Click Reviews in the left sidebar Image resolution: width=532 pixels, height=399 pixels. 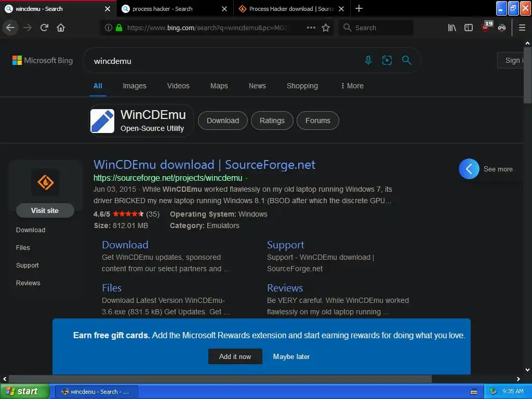point(28,283)
